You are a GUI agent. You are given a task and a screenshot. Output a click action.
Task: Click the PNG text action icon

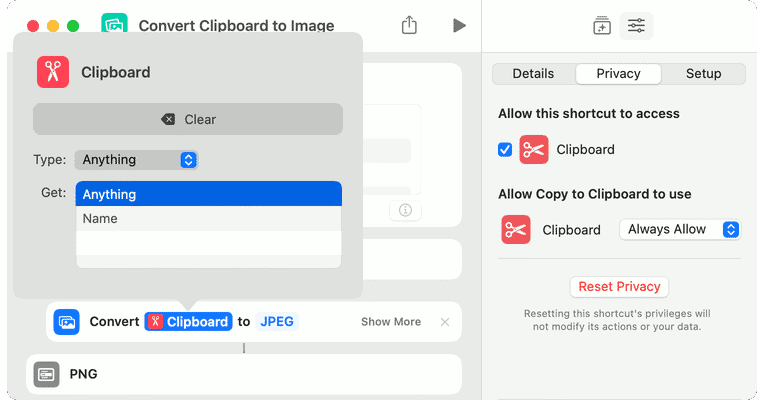click(x=46, y=374)
